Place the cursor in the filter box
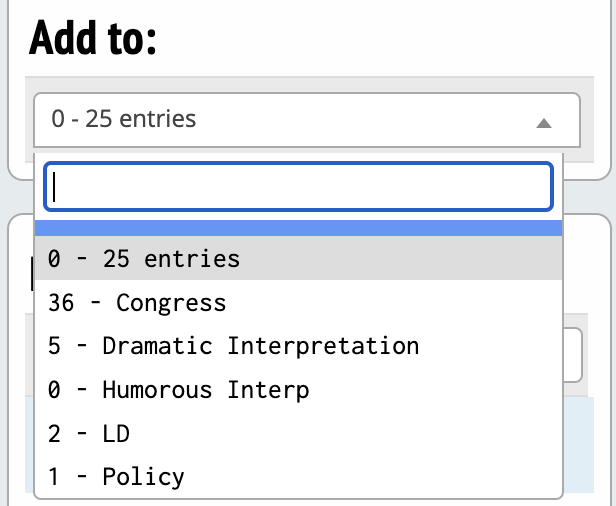 click(x=298, y=187)
